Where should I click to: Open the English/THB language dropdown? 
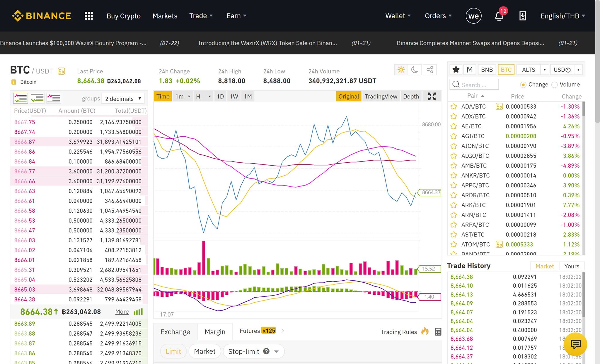coord(563,16)
